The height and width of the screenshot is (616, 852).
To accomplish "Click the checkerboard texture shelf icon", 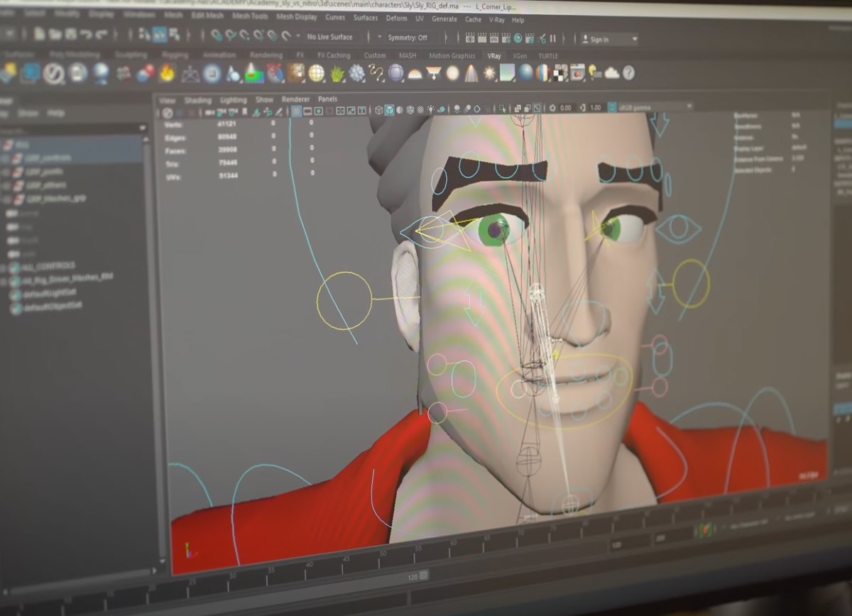I will click(560, 72).
